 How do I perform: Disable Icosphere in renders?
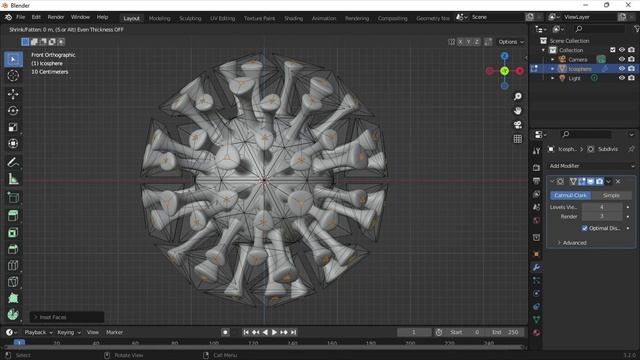[631, 69]
